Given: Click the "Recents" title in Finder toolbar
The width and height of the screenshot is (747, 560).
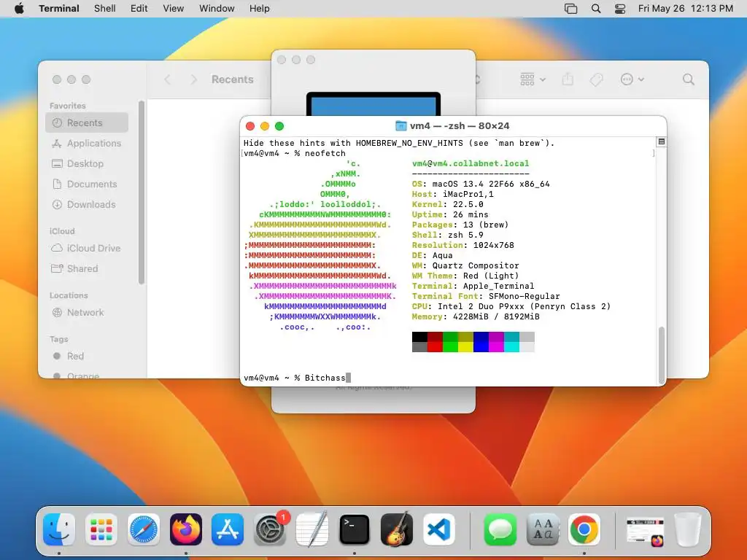Looking at the screenshot, I should 233,79.
